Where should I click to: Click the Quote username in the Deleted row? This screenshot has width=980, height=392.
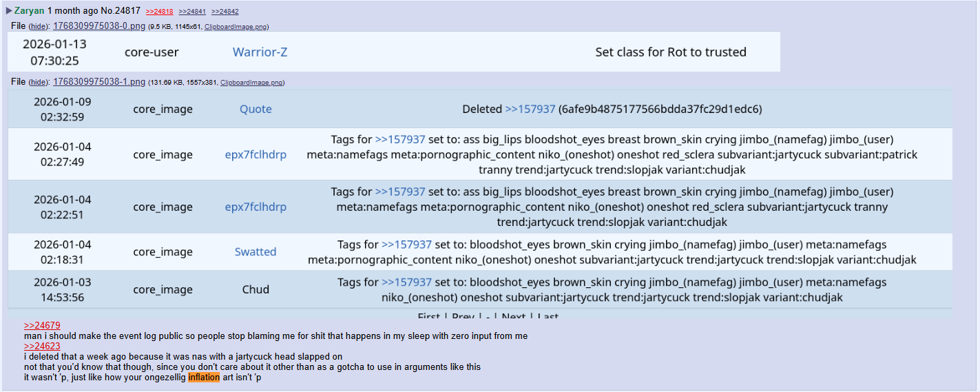coord(256,109)
